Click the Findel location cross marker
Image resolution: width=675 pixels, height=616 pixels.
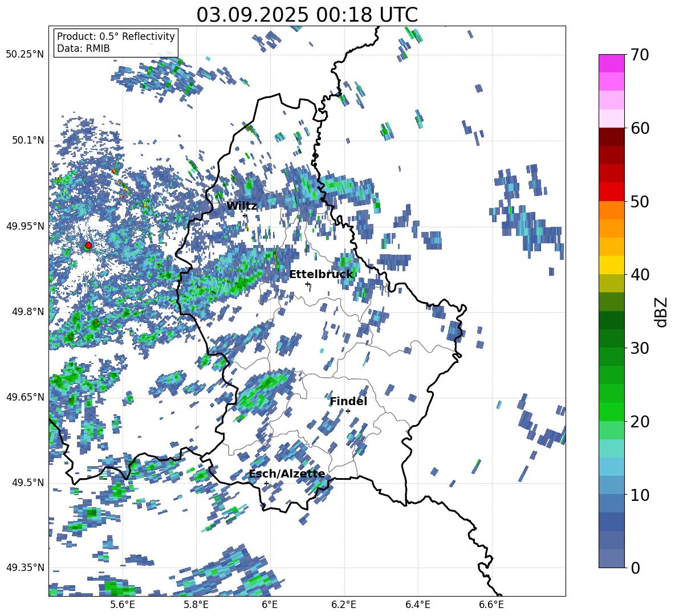click(348, 411)
